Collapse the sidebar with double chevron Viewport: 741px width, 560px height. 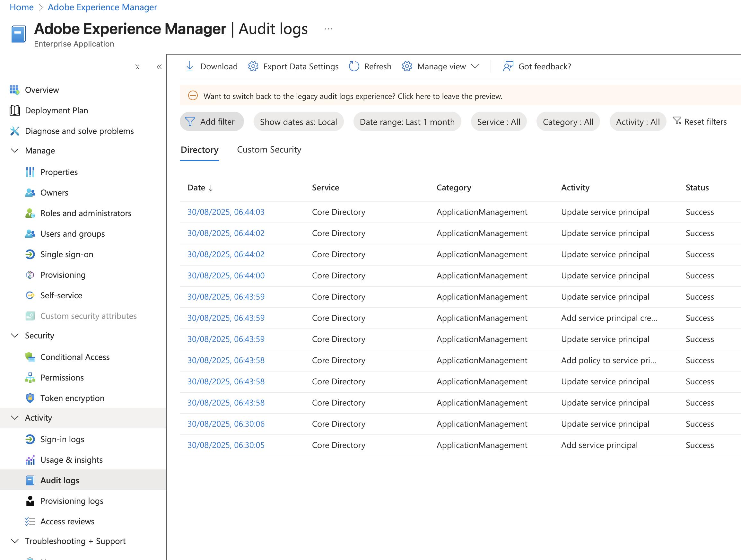coord(159,67)
